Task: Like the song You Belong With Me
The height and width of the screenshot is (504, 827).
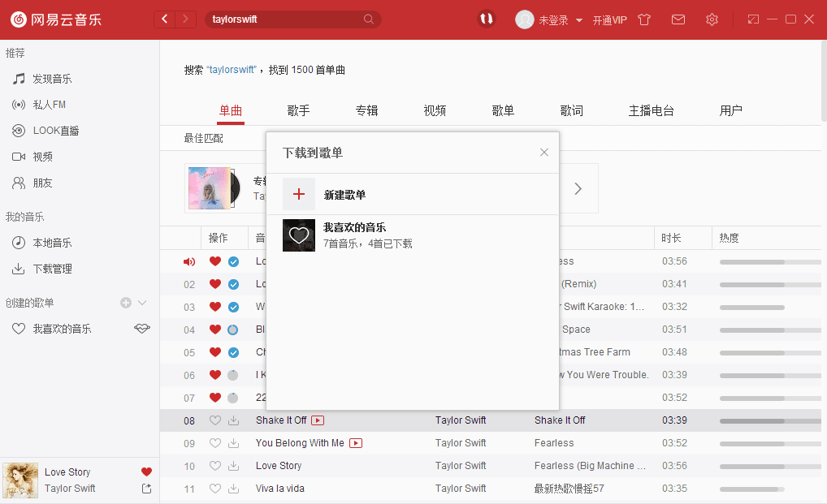Action: [214, 443]
